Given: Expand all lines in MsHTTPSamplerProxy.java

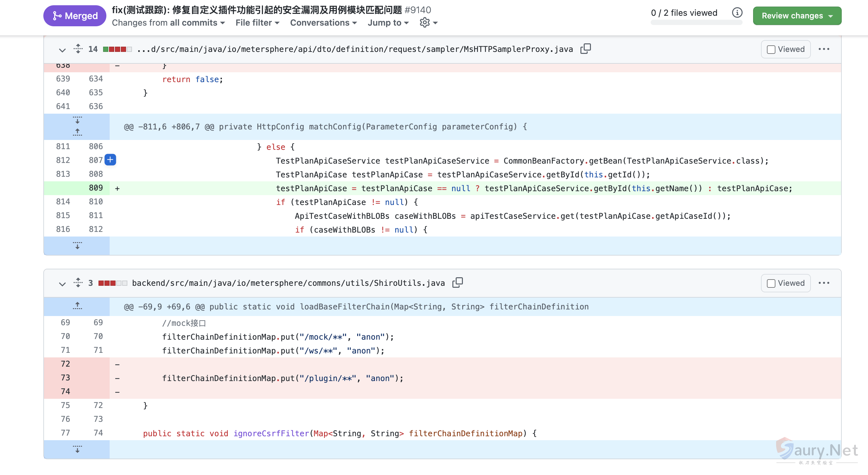Looking at the screenshot, I should [x=78, y=49].
